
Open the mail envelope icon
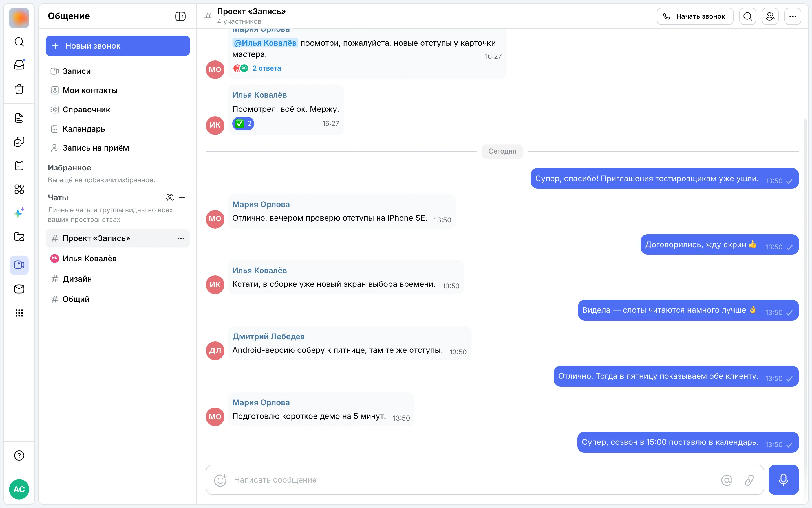point(19,289)
